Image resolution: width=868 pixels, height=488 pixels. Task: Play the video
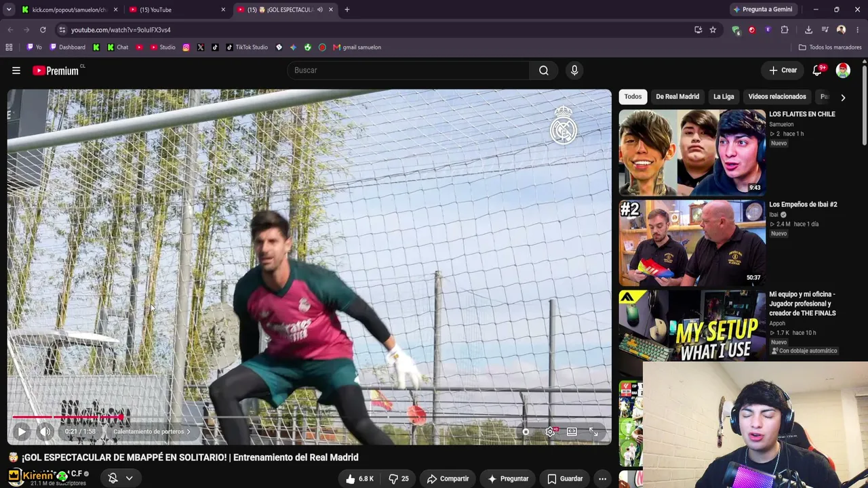pos(22,431)
